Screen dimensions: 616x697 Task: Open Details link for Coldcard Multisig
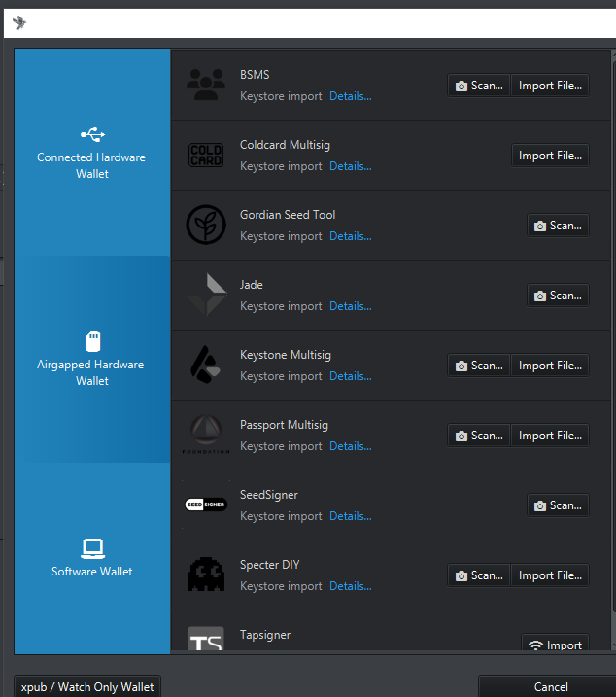point(350,166)
